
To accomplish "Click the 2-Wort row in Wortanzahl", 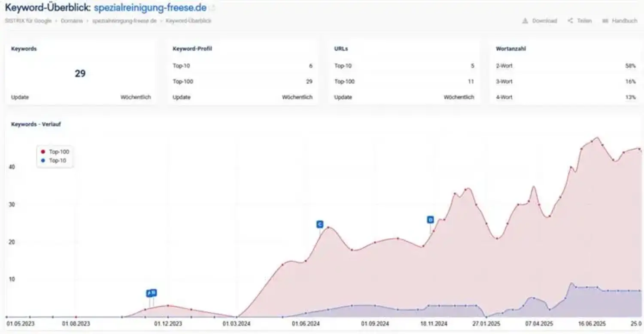I will pos(565,66).
